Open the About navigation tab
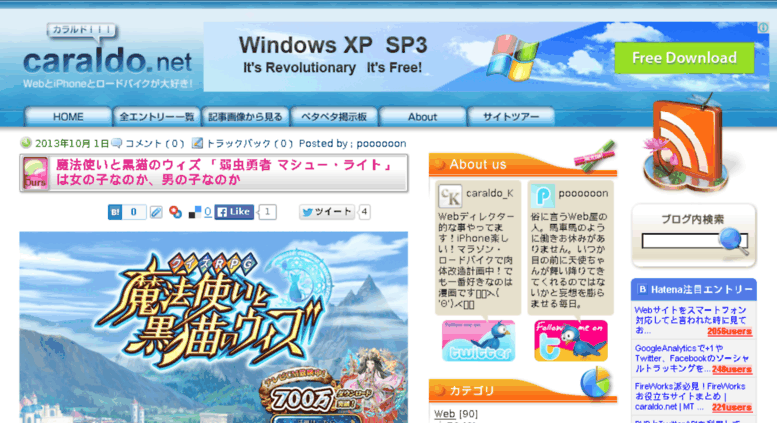This screenshot has height=423, width=777. click(x=422, y=117)
